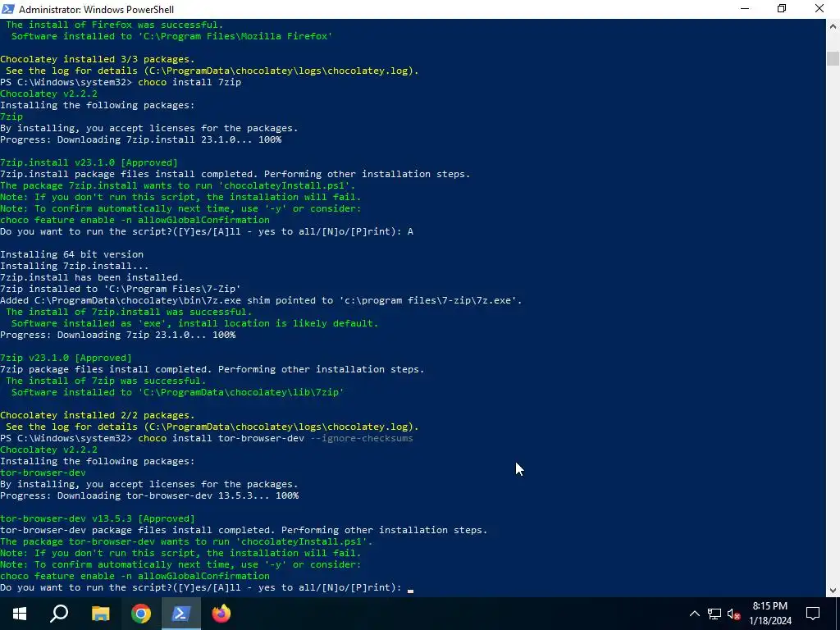The height and width of the screenshot is (630, 840).
Task: Click '7zip v23.1.0 [Approved]' line
Action: 66,358
